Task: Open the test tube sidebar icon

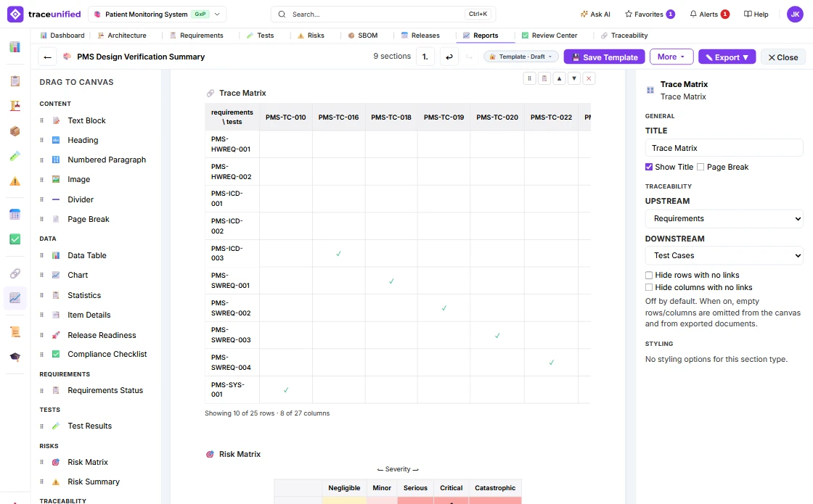Action: [x=15, y=156]
